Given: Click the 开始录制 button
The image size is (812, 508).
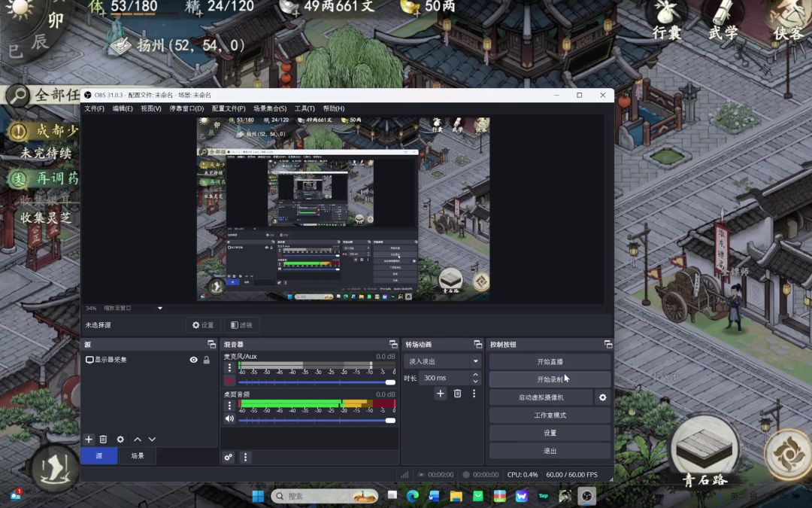Looking at the screenshot, I should 550,380.
